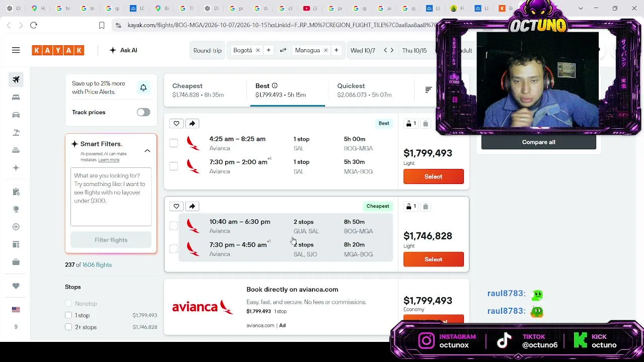Viewport: 644px width, 362px height.
Task: Check the 1 stop filter
Action: 68,315
